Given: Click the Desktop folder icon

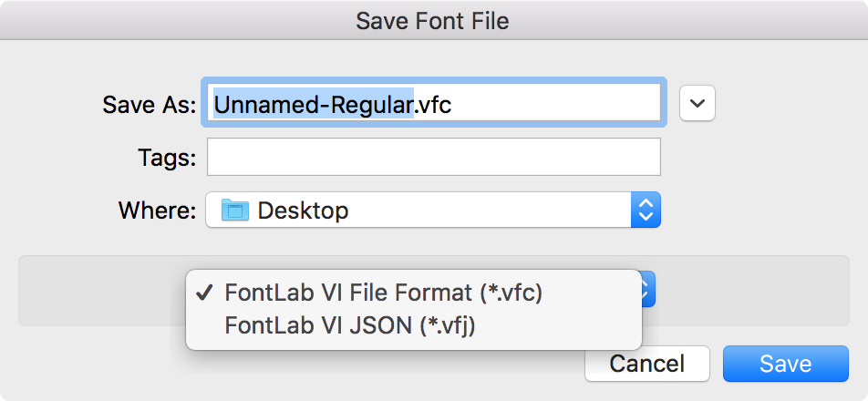Looking at the screenshot, I should click(x=234, y=211).
